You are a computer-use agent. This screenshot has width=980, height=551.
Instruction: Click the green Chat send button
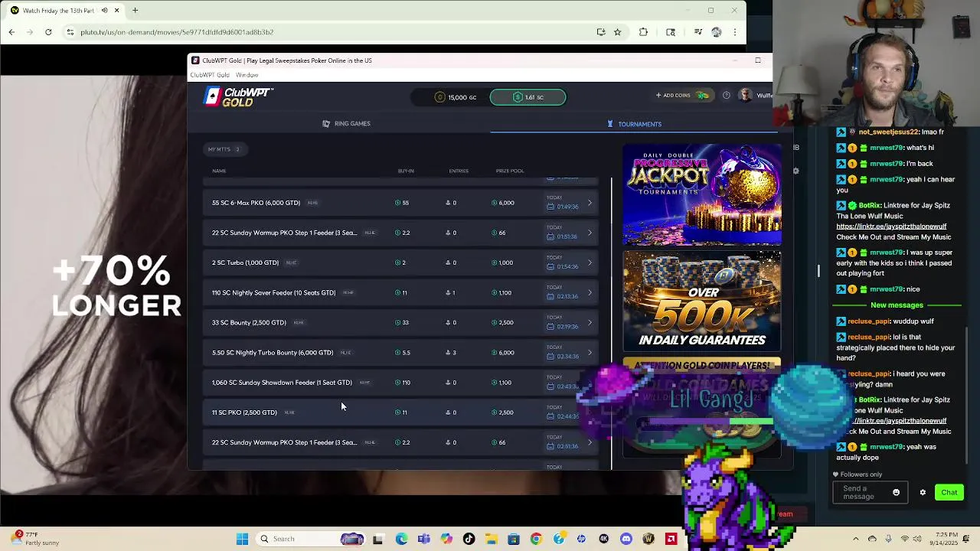coord(949,493)
